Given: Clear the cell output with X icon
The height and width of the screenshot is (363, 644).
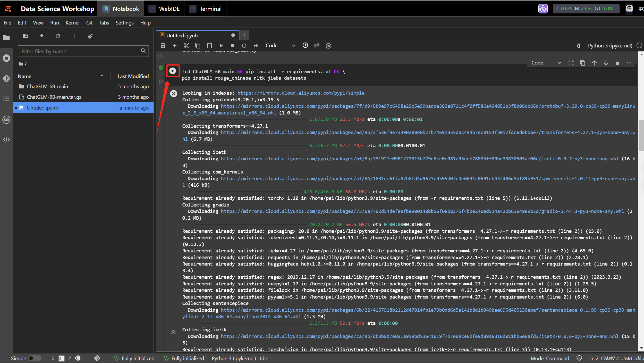Looking at the screenshot, I should coord(174,93).
